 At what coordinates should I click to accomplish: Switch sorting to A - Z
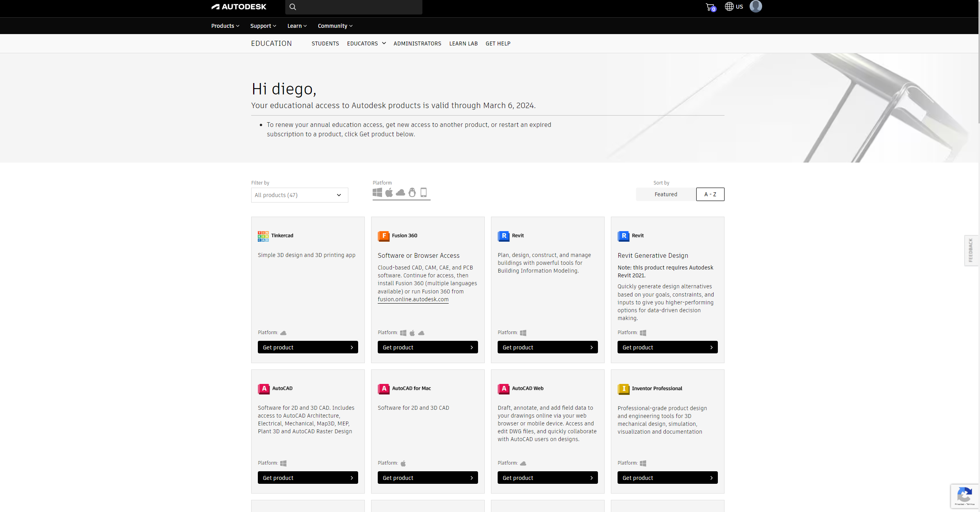click(710, 194)
